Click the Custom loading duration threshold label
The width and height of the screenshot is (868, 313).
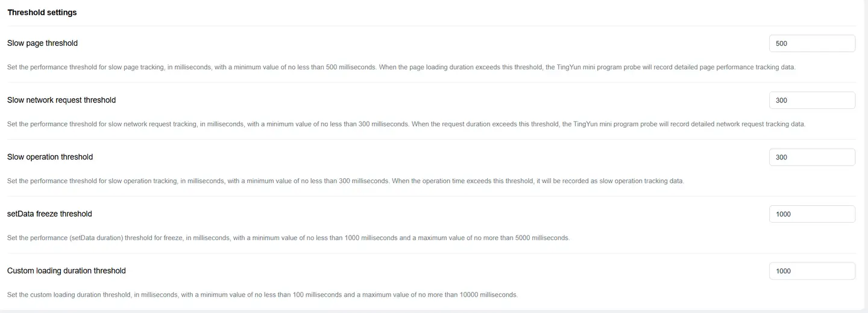click(x=66, y=271)
